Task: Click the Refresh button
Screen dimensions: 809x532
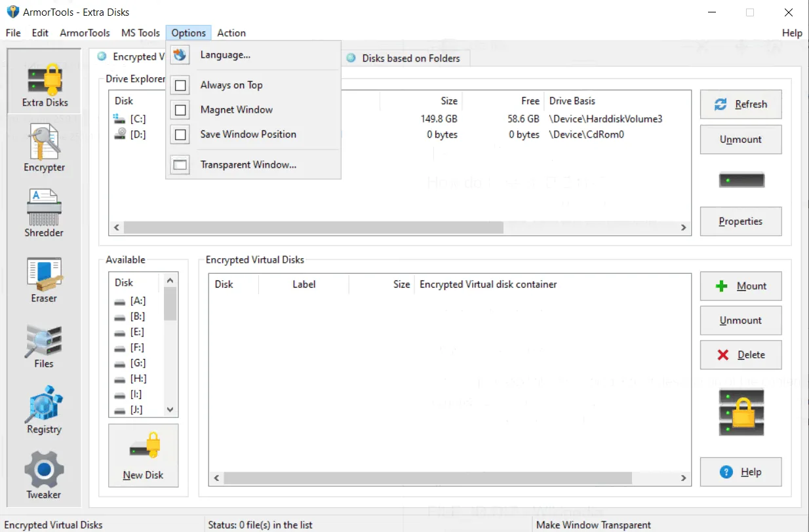Action: pyautogui.click(x=741, y=104)
